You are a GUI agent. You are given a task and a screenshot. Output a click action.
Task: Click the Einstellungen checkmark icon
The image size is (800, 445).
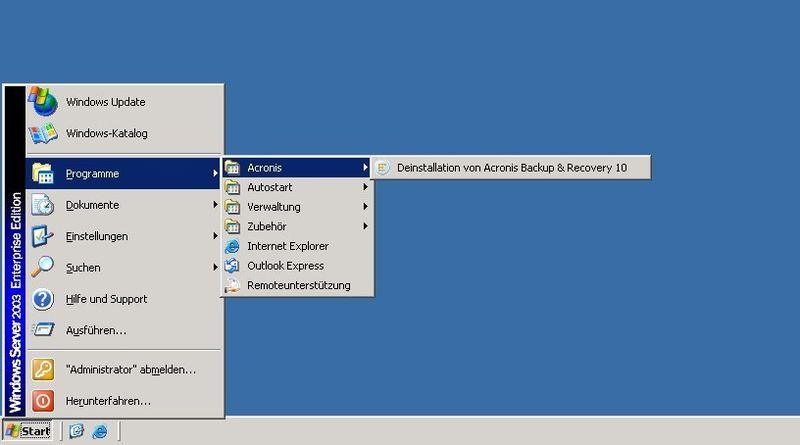(43, 236)
